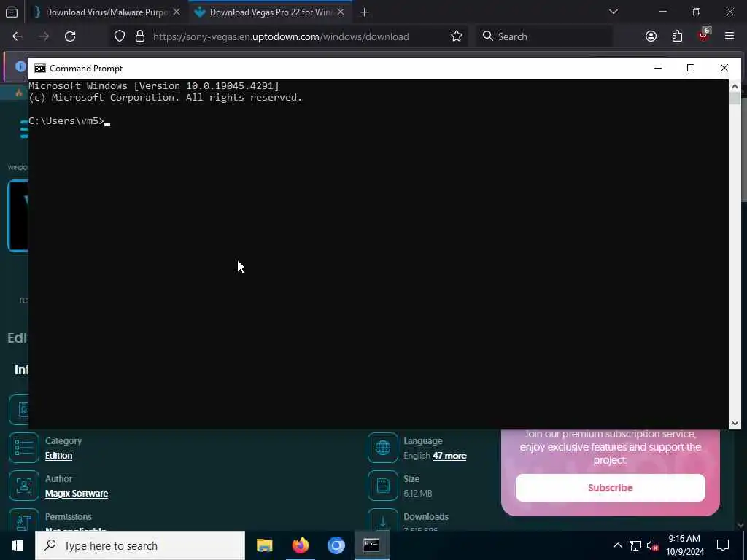Open the tracking protection shield icon

coord(120,36)
